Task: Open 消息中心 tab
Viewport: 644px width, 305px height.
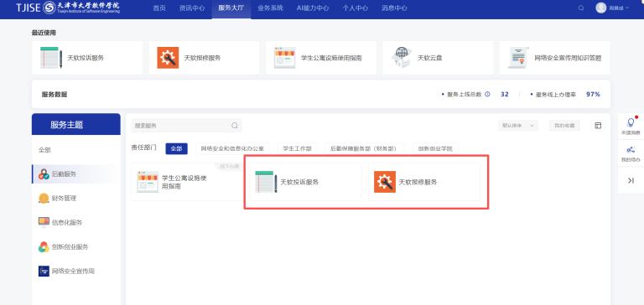Action: [394, 8]
